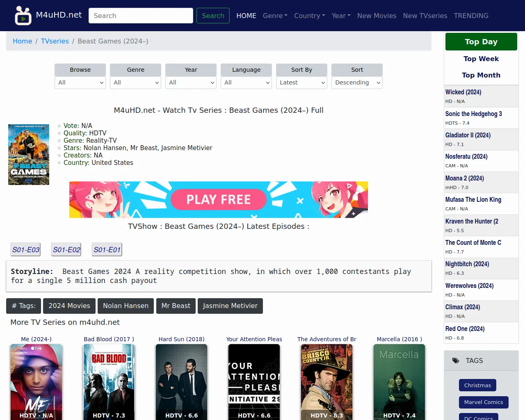Open Nightbitch (2024) link

467,264
